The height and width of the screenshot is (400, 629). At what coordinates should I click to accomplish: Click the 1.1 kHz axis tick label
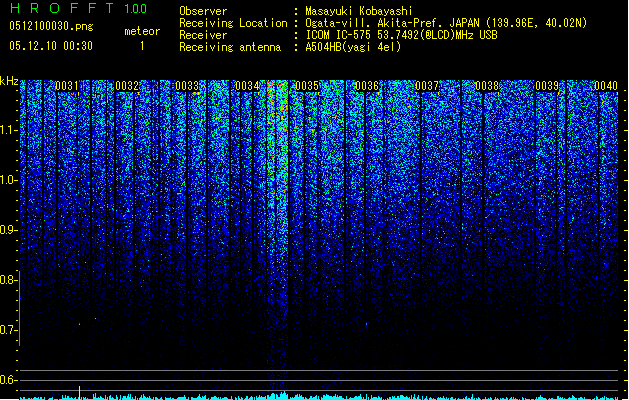pyautogui.click(x=9, y=130)
